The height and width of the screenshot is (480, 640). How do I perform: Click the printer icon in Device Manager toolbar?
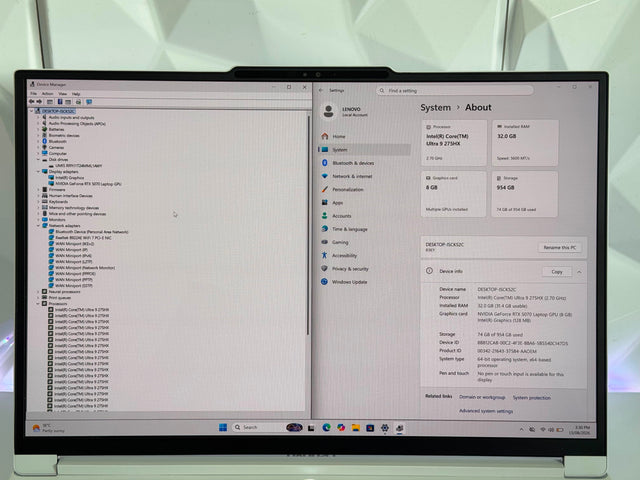(x=78, y=102)
